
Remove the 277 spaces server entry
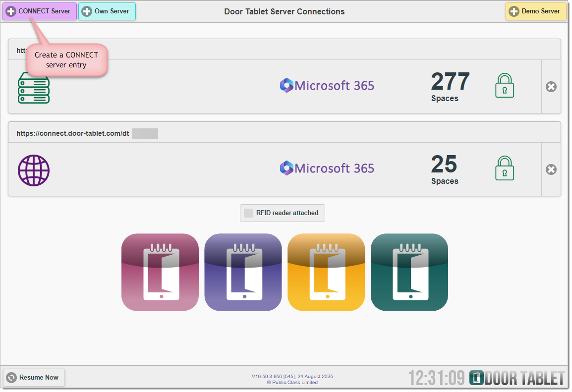tap(551, 87)
